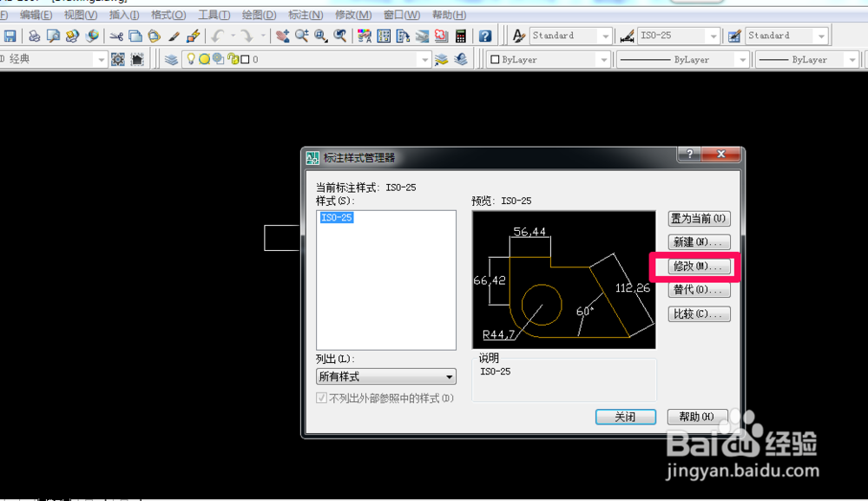Click Make Object's Layer Current icon
The image size is (868, 501).
pos(441,59)
